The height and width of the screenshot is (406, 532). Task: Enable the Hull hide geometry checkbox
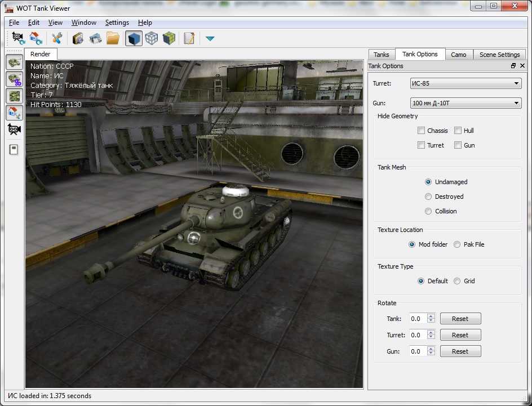[458, 131]
